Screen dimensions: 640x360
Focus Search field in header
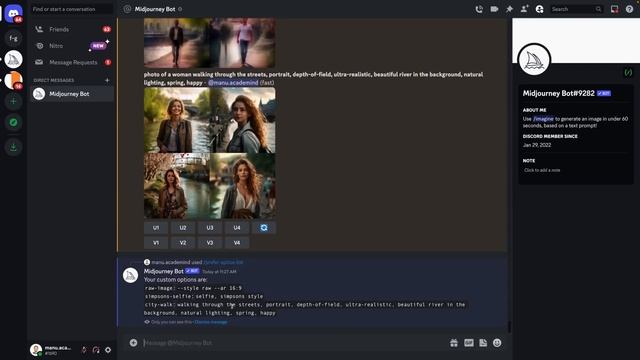tap(576, 9)
